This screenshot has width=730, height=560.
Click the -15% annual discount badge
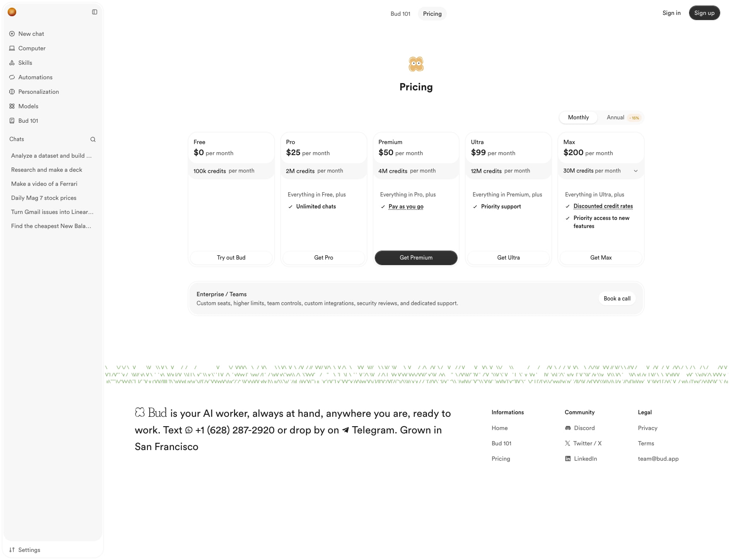pyautogui.click(x=634, y=118)
